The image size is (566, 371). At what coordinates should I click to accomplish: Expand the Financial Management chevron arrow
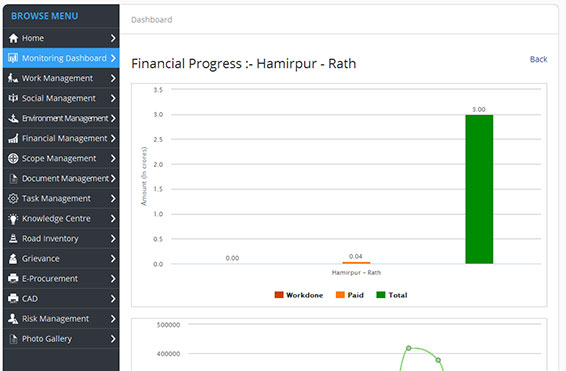[113, 138]
